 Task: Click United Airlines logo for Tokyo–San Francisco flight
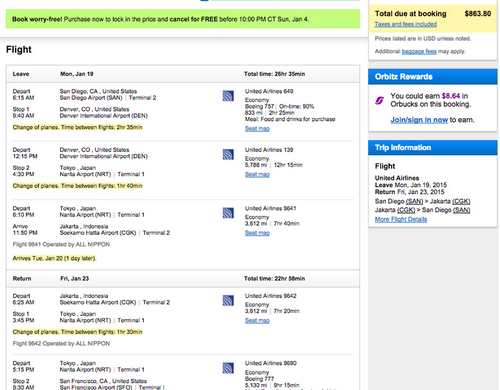click(x=228, y=368)
